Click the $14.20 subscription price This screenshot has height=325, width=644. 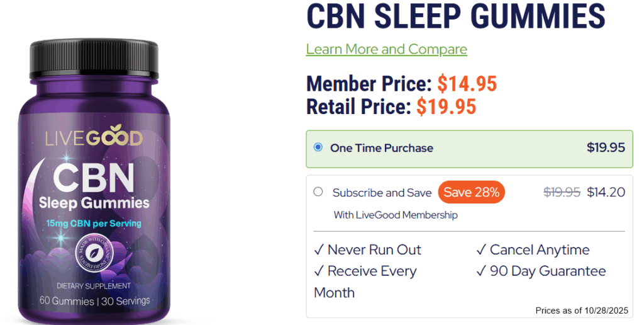[606, 192]
